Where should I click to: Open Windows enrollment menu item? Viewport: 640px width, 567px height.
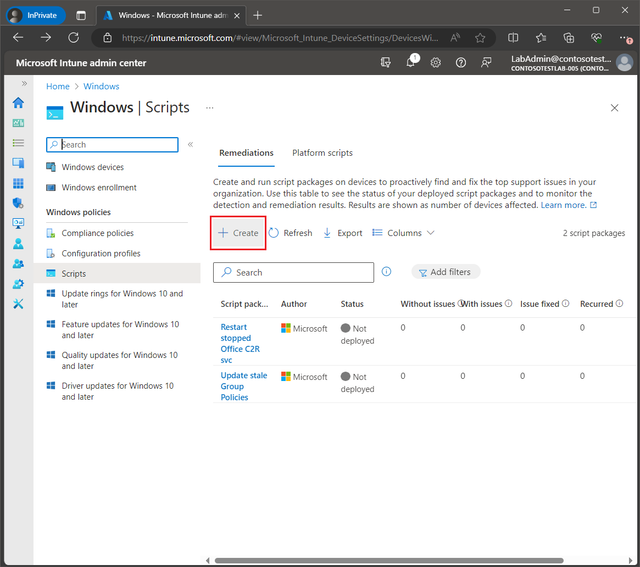click(x=99, y=187)
